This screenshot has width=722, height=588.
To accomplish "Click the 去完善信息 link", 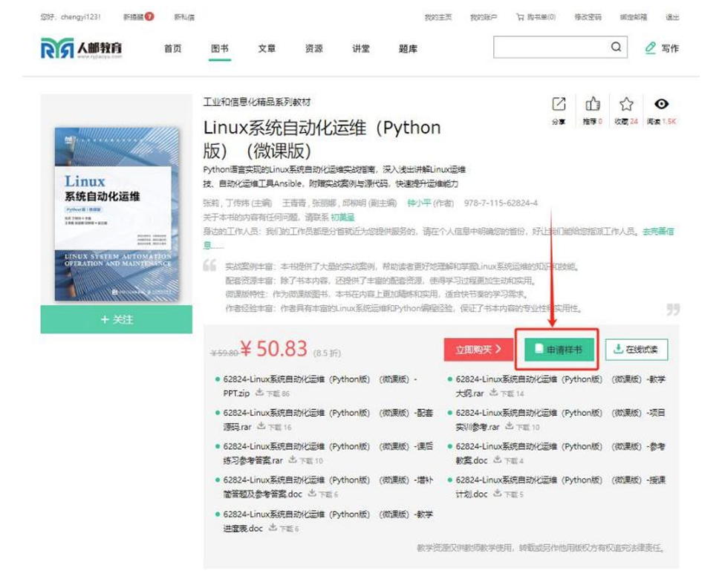I will tap(658, 232).
